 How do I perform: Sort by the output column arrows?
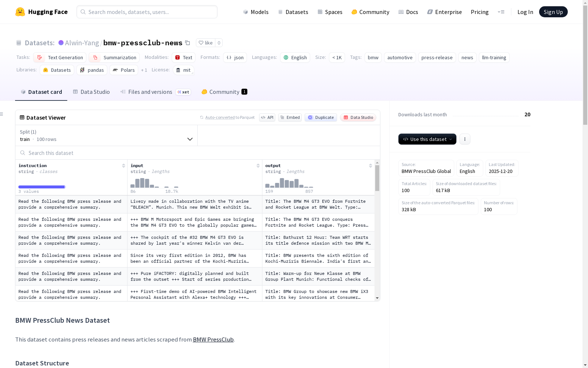(370, 166)
